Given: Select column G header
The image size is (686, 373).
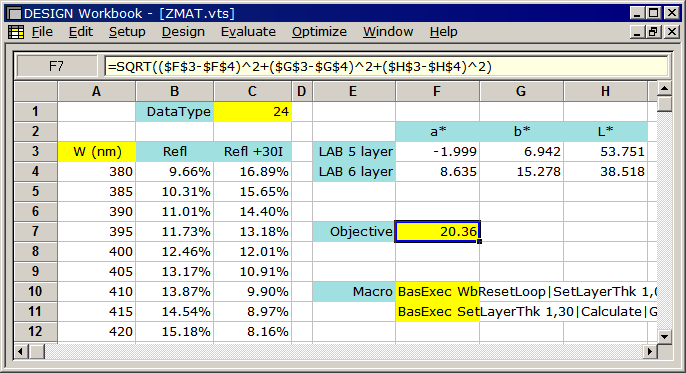Looking at the screenshot, I should pos(521,91).
